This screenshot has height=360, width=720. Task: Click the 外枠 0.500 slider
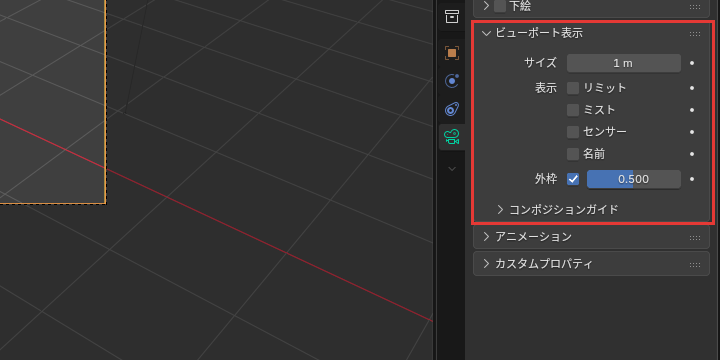[634, 179]
